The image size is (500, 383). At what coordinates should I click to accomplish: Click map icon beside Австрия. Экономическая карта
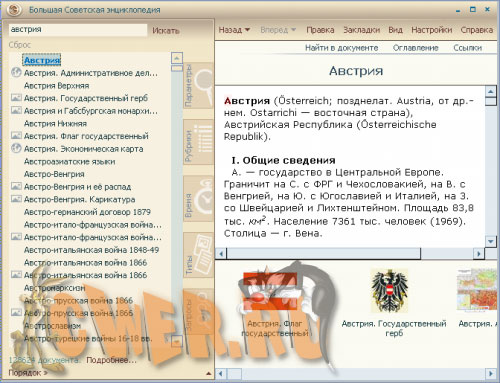[16, 148]
